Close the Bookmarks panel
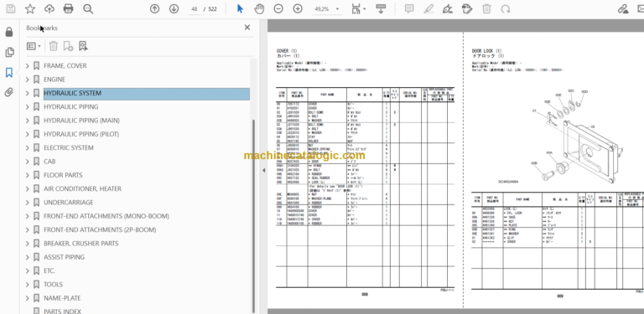The image size is (644, 314). [247, 28]
